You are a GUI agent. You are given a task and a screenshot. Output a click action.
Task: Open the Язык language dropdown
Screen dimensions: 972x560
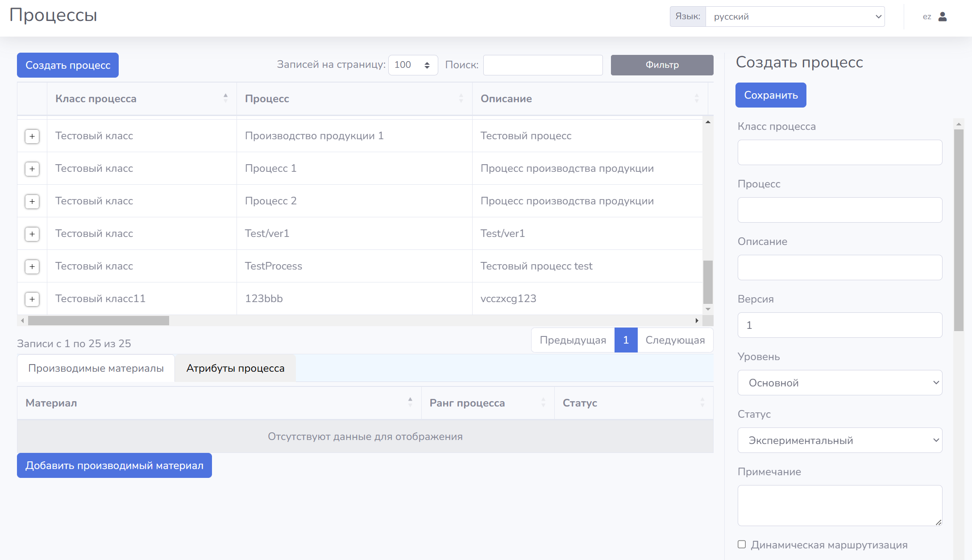point(795,17)
